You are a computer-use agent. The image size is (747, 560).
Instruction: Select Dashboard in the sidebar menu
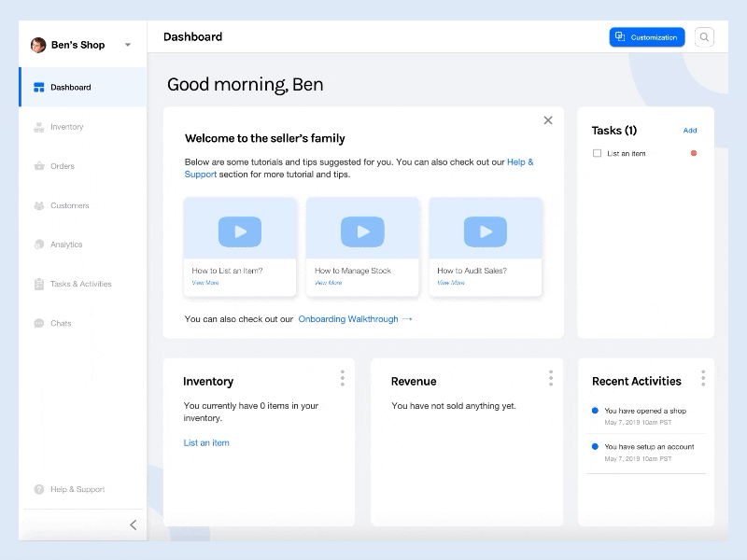83,87
